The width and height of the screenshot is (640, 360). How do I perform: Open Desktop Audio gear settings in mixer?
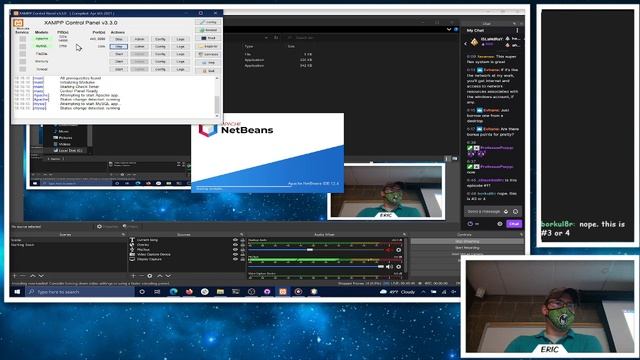point(399,250)
